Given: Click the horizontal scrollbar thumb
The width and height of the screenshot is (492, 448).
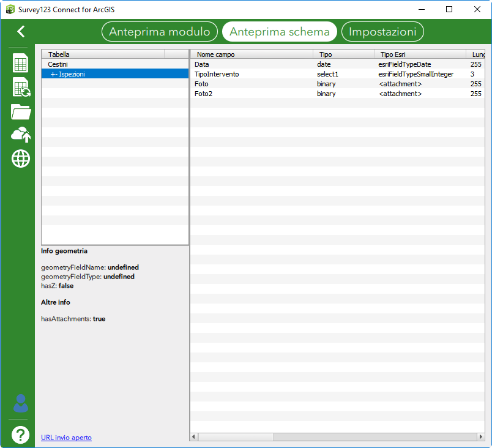Looking at the screenshot, I should click(x=236, y=437).
